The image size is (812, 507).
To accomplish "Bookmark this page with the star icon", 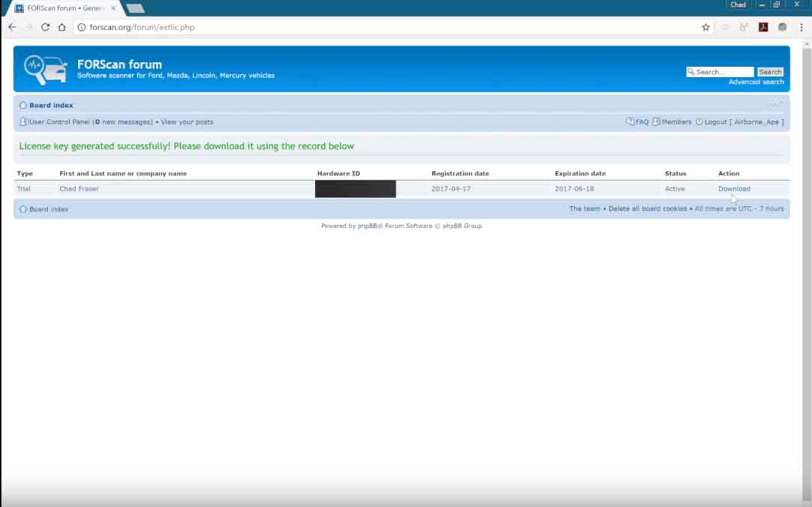I will [x=705, y=27].
